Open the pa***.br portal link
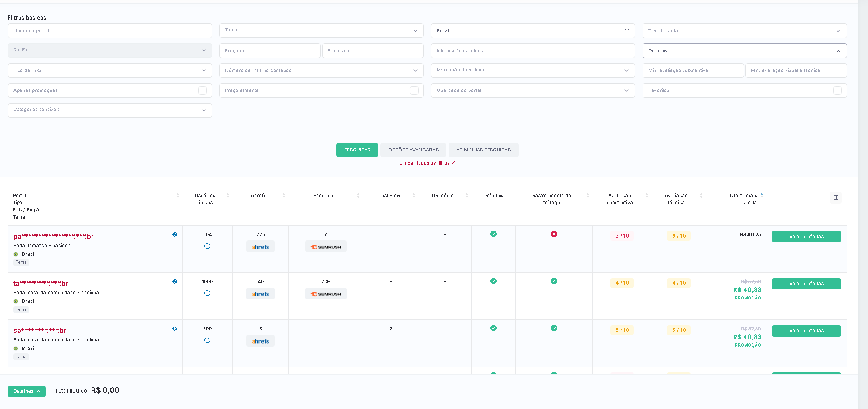Image resolution: width=868 pixels, height=409 pixels. (53, 236)
